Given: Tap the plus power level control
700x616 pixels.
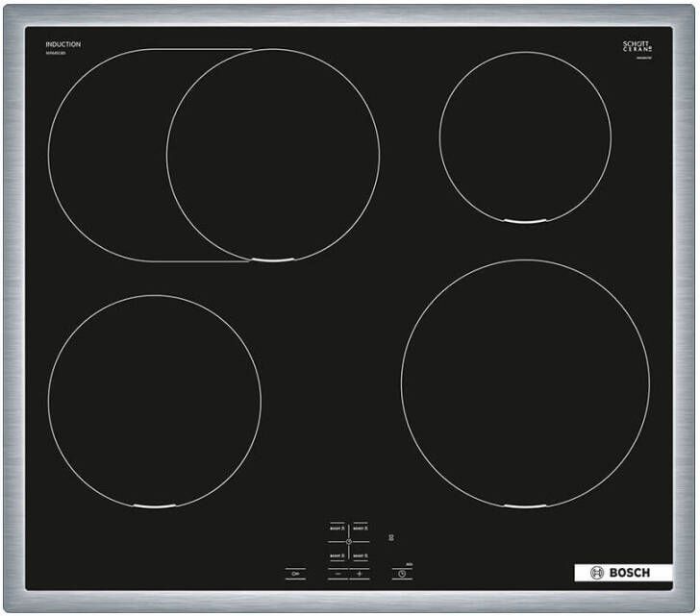Looking at the screenshot, I should (360, 574).
